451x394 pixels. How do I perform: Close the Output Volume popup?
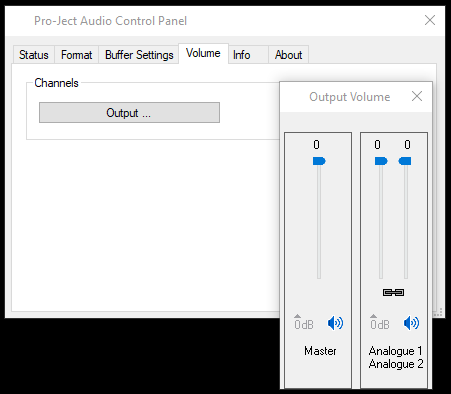(417, 96)
